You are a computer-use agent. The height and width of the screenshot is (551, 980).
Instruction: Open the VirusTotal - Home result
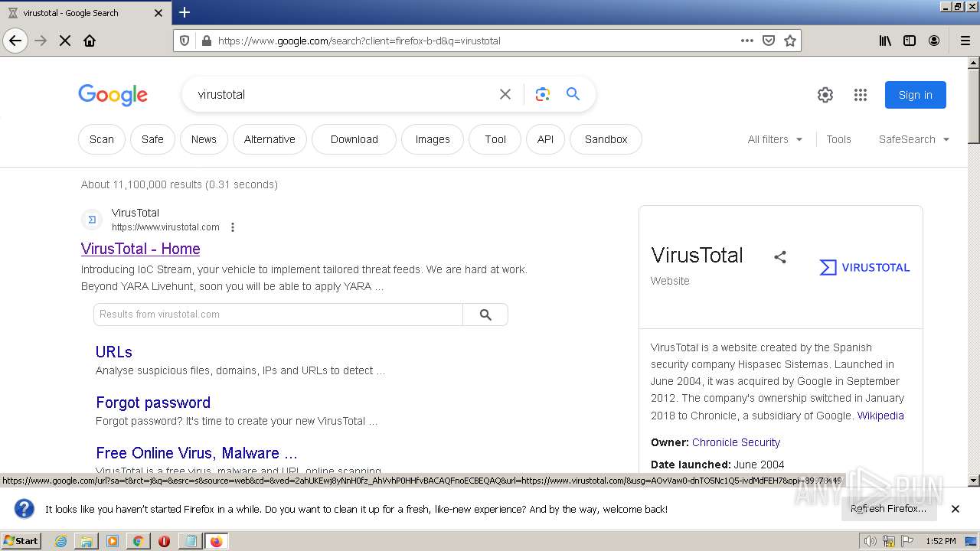pos(141,249)
